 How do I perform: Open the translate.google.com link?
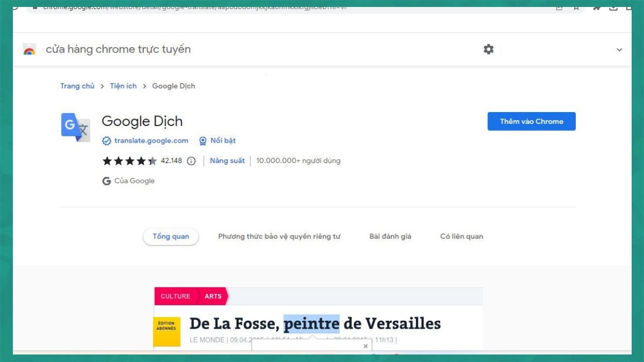coord(151,141)
